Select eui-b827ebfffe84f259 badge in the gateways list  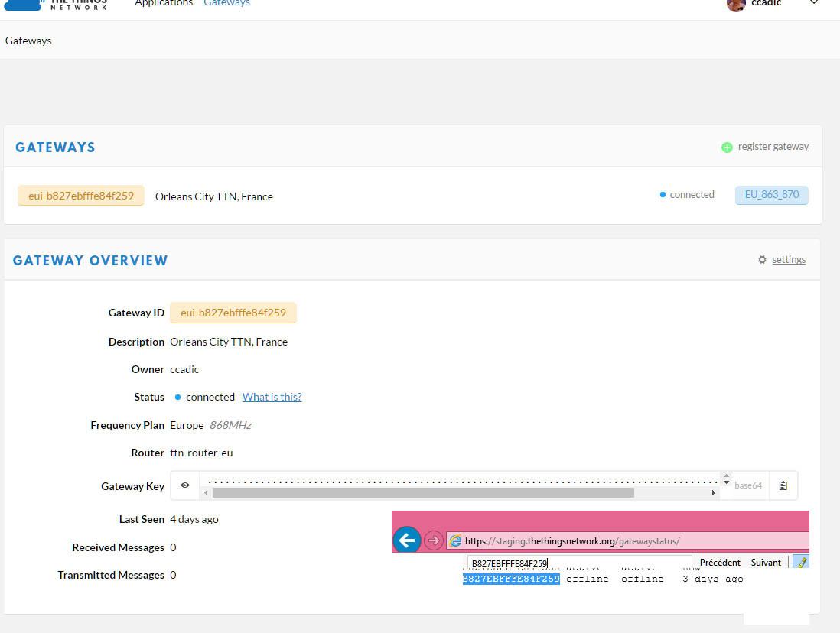click(81, 196)
